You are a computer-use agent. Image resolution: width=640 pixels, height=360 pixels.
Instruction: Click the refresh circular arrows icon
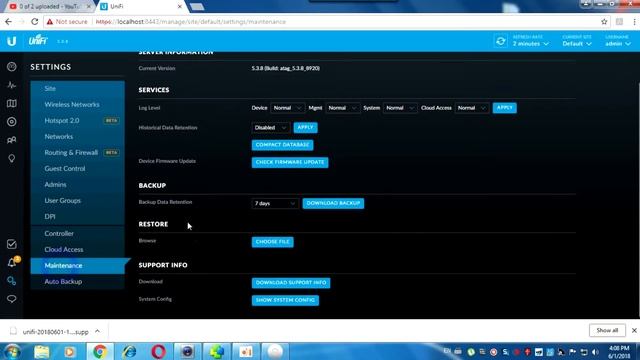[501, 41]
